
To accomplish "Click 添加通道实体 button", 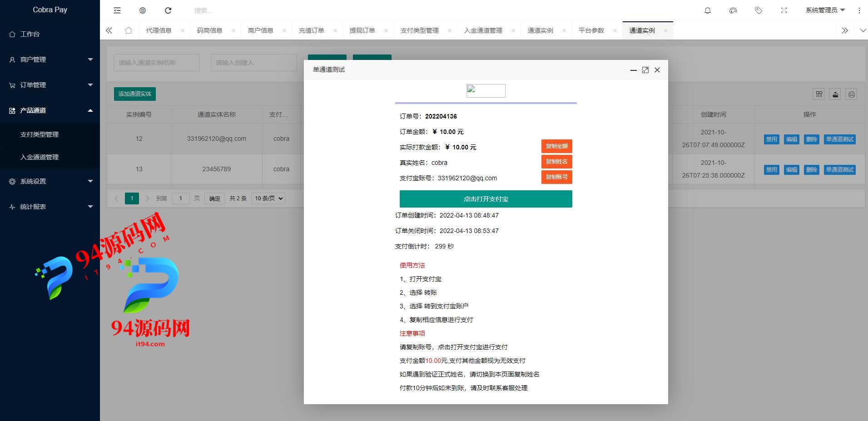I will (135, 94).
